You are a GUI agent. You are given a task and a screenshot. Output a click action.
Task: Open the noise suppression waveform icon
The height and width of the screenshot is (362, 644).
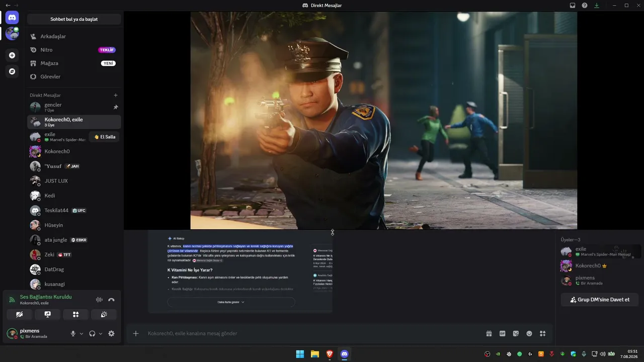pos(99,300)
